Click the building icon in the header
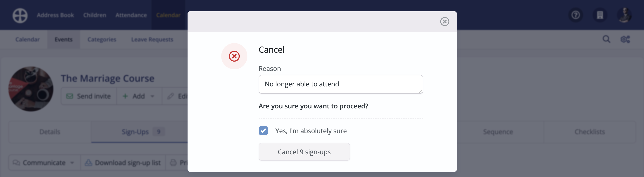 coord(600,15)
